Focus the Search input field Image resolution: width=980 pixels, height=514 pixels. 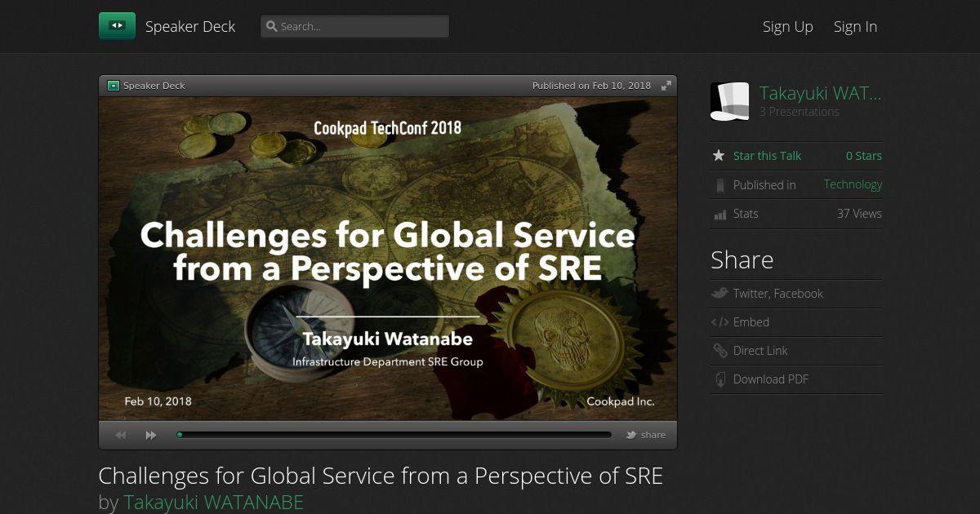coord(354,26)
